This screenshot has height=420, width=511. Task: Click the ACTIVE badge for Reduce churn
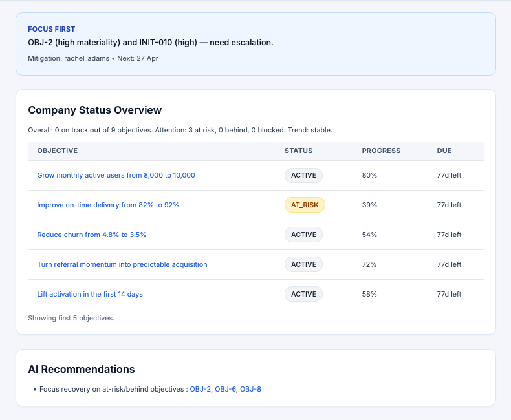(x=303, y=235)
